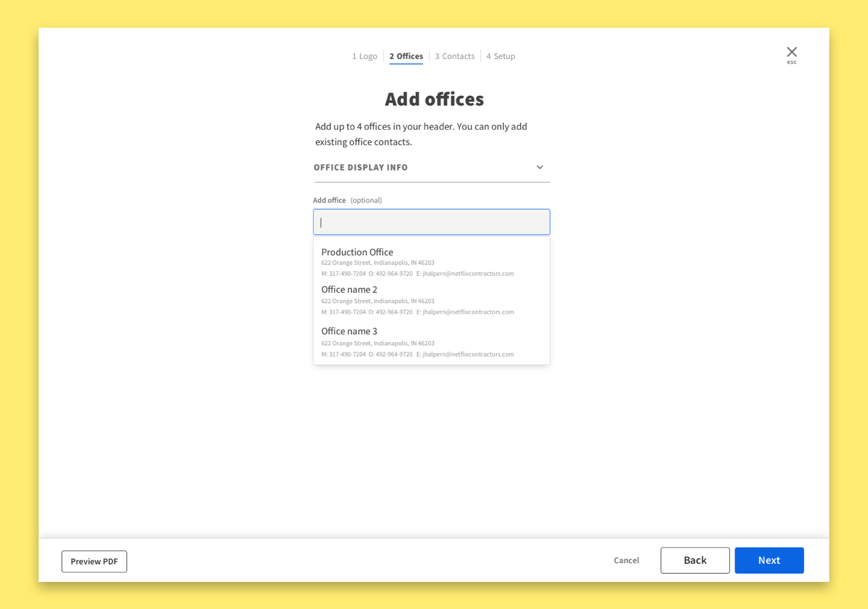
Task: Click the Next button
Action: (x=769, y=560)
